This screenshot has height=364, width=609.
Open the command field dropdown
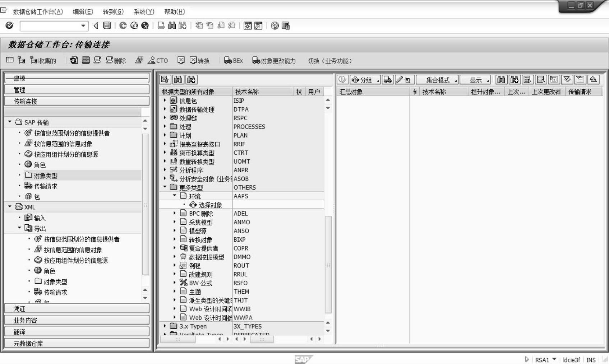coord(83,26)
